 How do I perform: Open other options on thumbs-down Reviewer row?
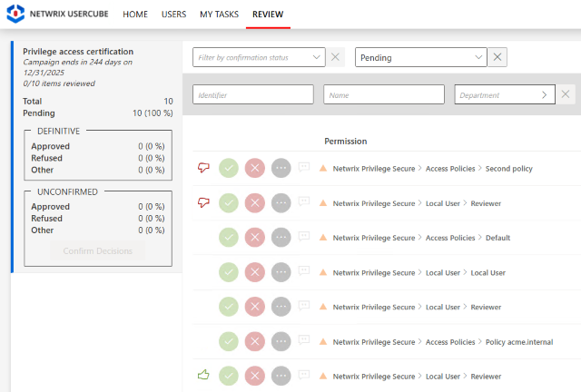(281, 203)
